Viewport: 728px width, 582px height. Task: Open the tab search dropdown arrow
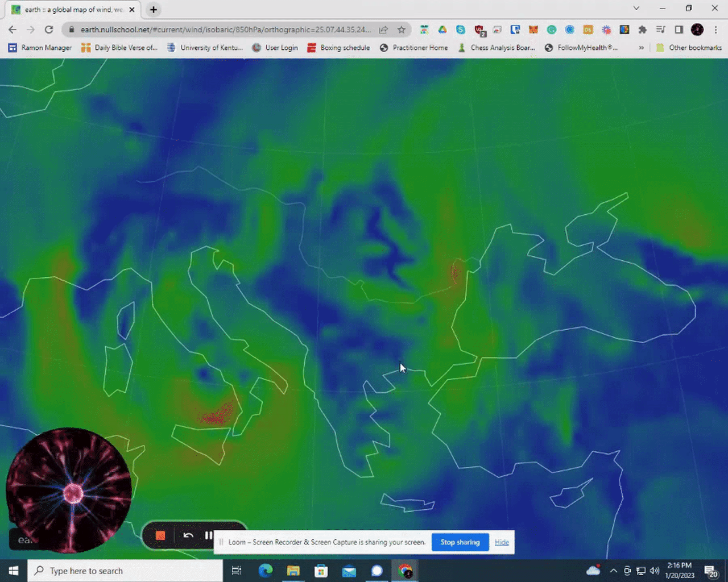[x=636, y=9]
